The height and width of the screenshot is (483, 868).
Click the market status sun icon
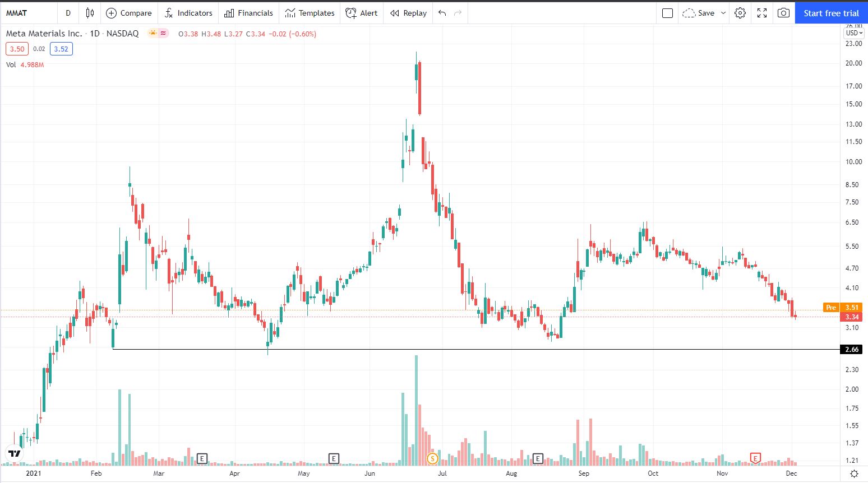[153, 33]
